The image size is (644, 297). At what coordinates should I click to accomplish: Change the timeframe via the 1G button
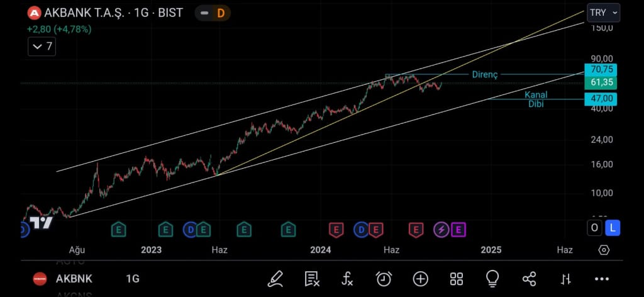(x=133, y=279)
